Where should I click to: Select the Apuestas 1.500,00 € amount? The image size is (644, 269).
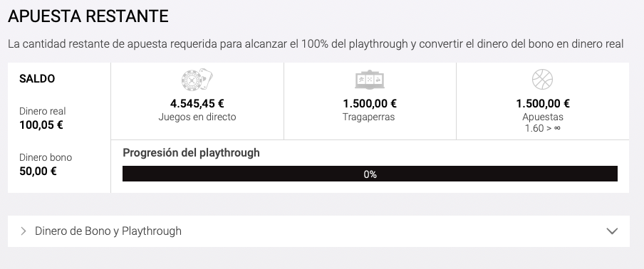click(x=543, y=104)
